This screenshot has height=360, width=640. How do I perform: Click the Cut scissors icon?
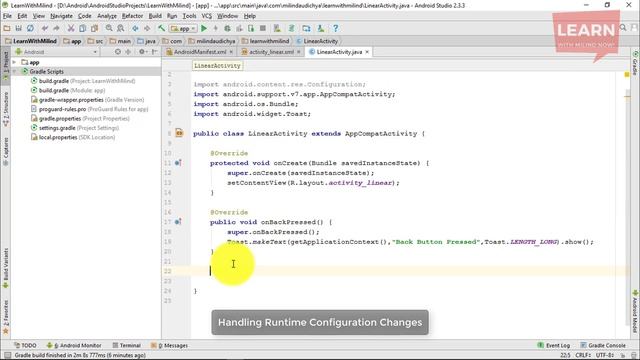71,28
